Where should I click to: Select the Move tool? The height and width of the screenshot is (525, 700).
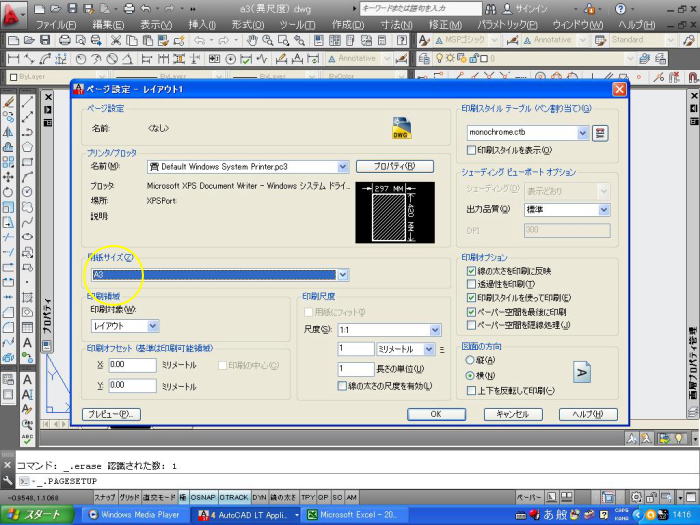8,177
